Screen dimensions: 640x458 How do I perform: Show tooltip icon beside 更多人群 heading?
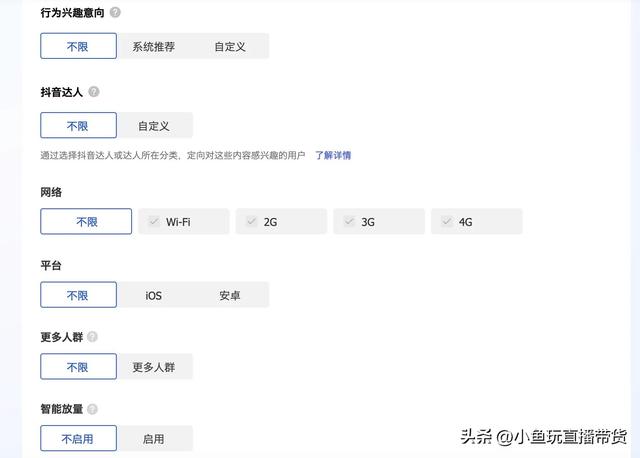(x=92, y=337)
